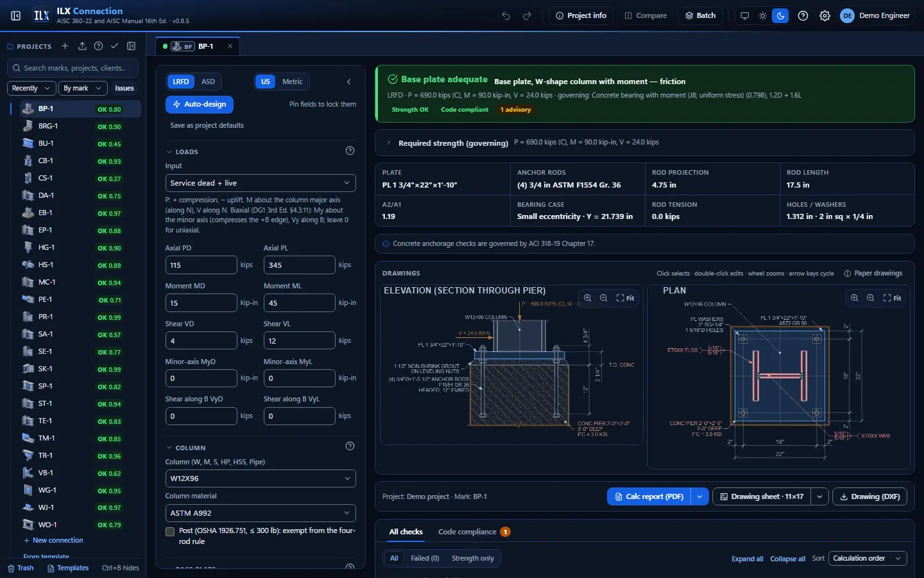Click into the Axial PD input field
The image size is (924, 578).
pos(201,265)
